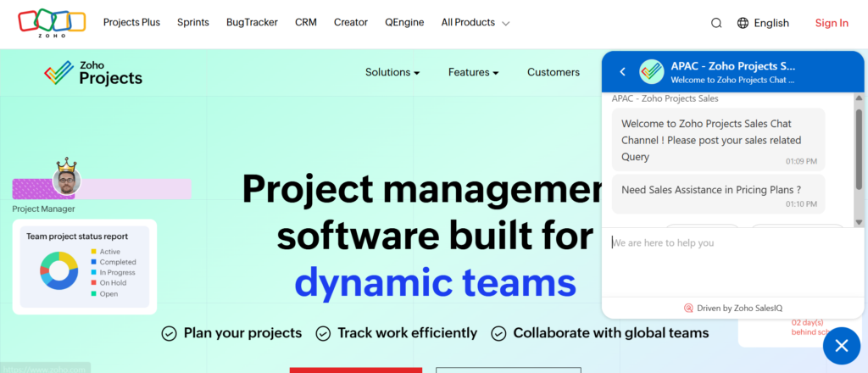
Task: Click the Driven by Zoho SalesIQ link
Action: pos(732,308)
